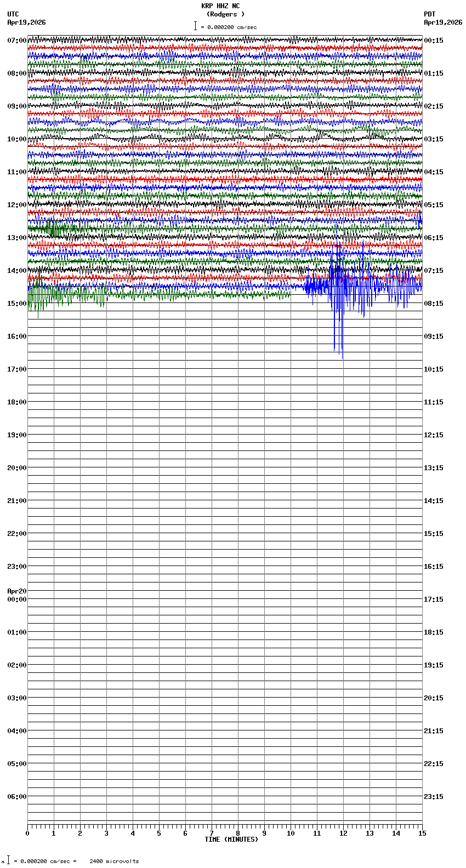Click minute 15 on the time axis
466x868 pixels.
(422, 833)
